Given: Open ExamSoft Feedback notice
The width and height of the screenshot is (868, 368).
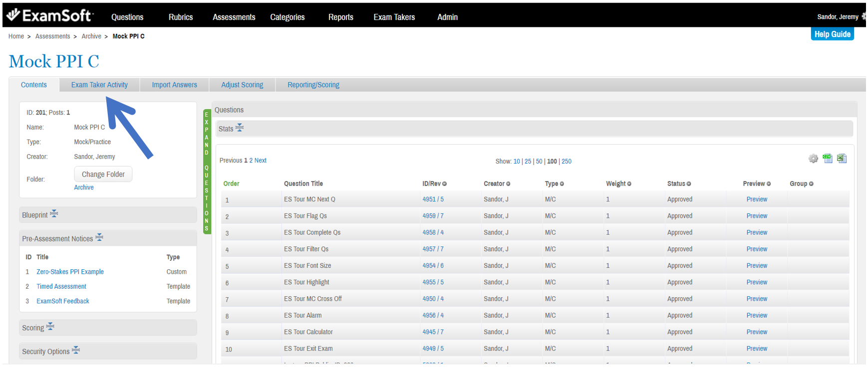Looking at the screenshot, I should point(63,301).
